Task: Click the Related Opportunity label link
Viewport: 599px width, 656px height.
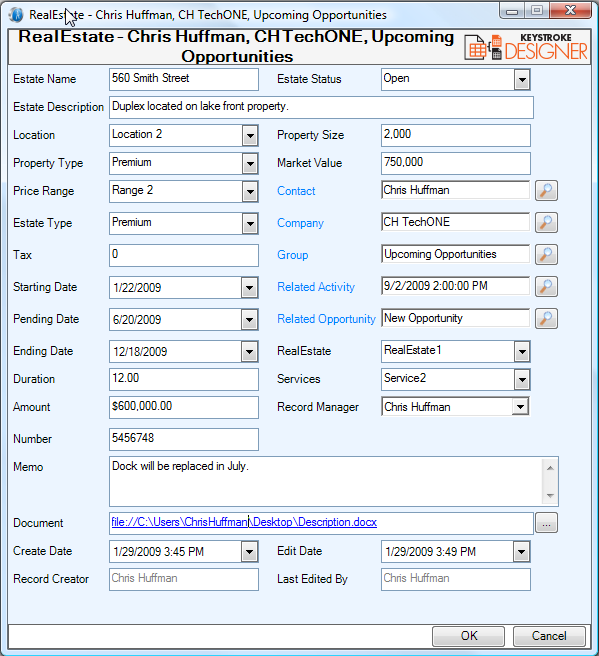Action: tap(326, 319)
